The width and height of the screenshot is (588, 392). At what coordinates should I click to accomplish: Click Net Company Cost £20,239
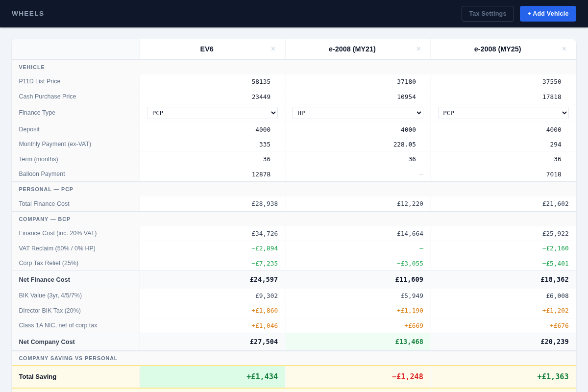pos(555,342)
